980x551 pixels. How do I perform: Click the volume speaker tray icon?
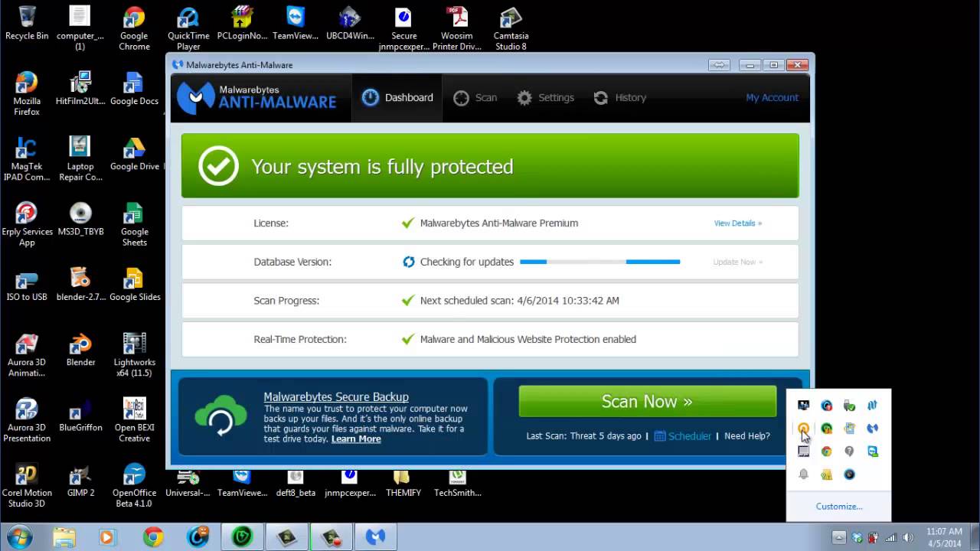[x=908, y=537]
